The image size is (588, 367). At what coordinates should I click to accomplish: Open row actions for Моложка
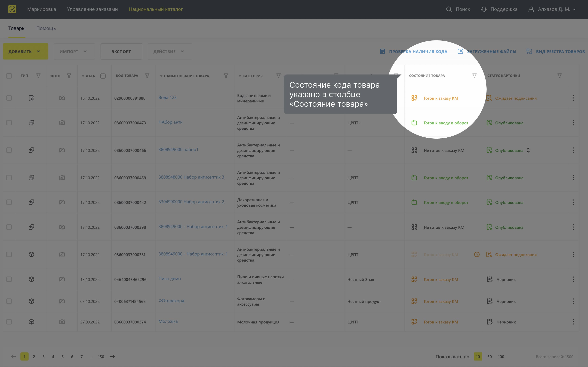[573, 322]
